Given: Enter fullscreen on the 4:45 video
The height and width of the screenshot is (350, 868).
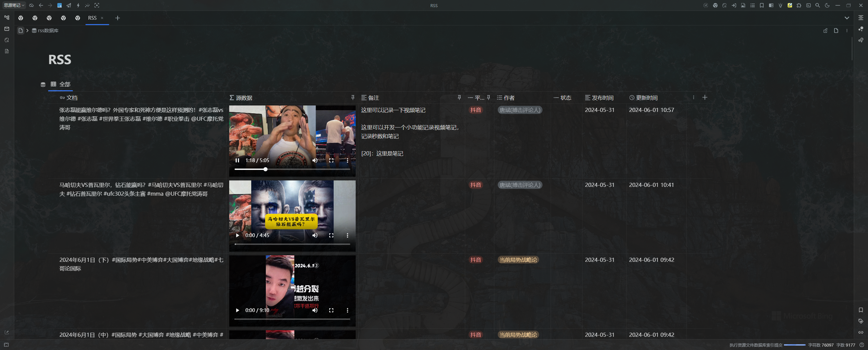Looking at the screenshot, I should (x=331, y=235).
